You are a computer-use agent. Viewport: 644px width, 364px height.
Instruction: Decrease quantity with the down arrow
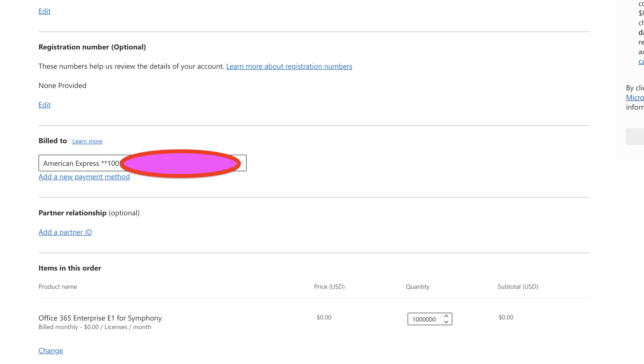[446, 322]
